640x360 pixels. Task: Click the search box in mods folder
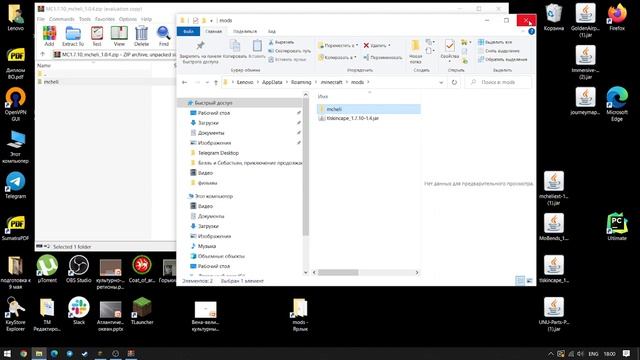coord(499,82)
